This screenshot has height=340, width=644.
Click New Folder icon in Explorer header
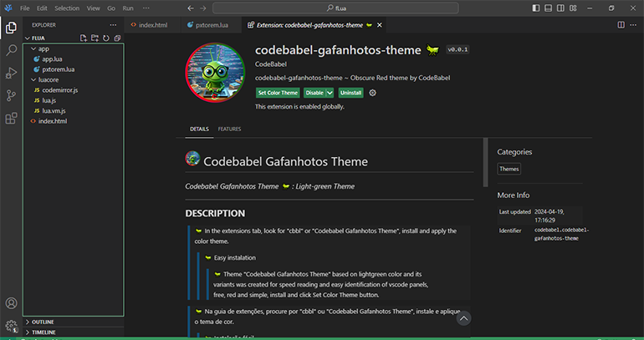pyautogui.click(x=95, y=38)
